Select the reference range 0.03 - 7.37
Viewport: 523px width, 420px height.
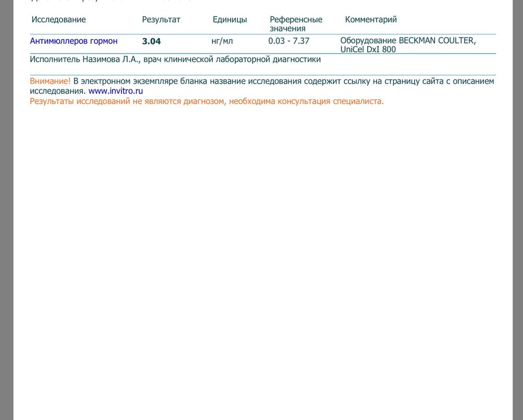tap(289, 41)
